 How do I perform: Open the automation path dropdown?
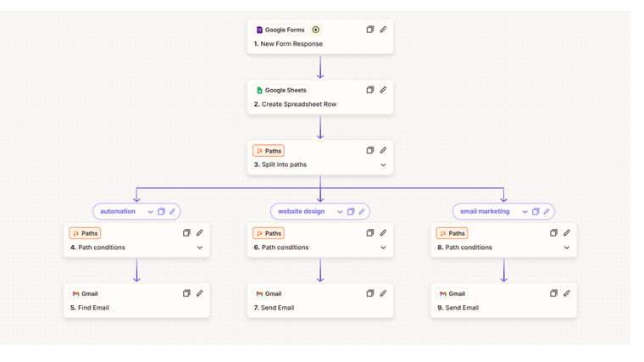[x=150, y=212]
